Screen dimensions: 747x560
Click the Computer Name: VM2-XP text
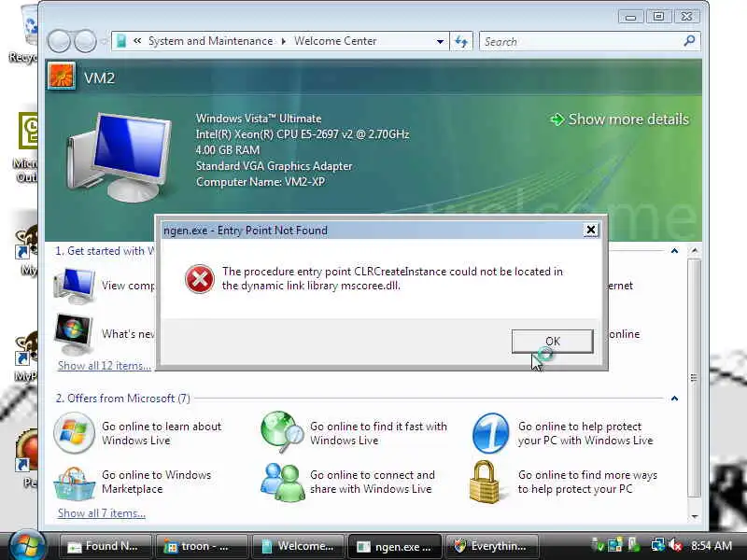tap(261, 182)
